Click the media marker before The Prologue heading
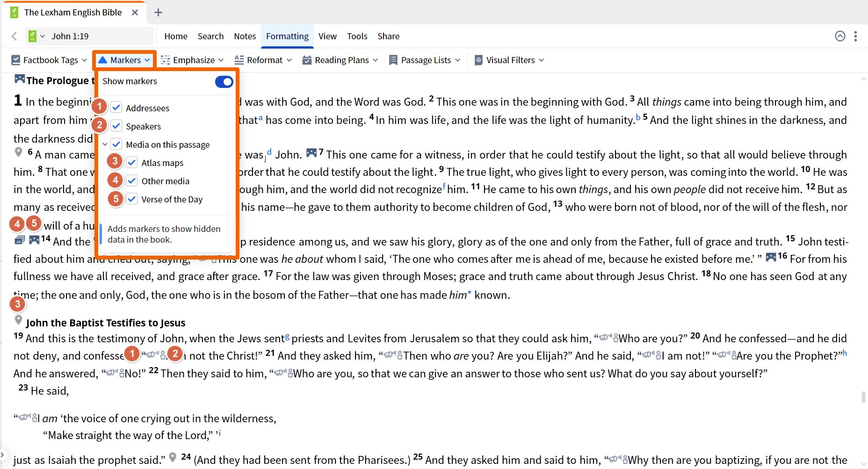This screenshot has height=469, width=868. (x=20, y=79)
